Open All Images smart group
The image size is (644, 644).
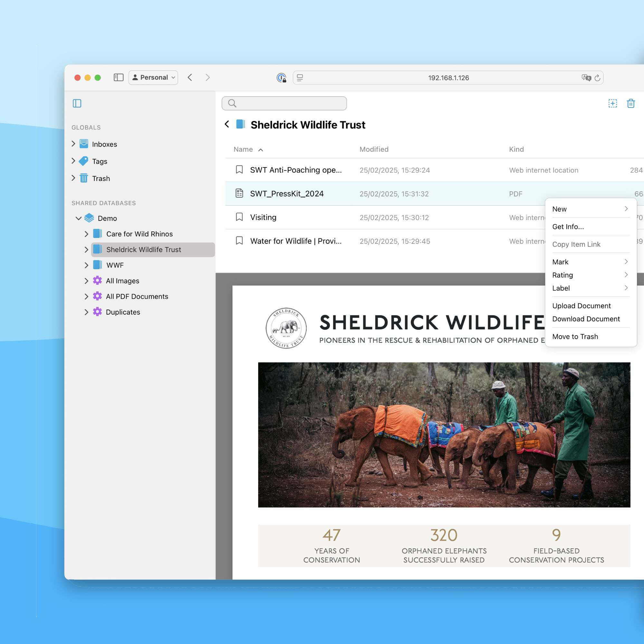(x=122, y=281)
